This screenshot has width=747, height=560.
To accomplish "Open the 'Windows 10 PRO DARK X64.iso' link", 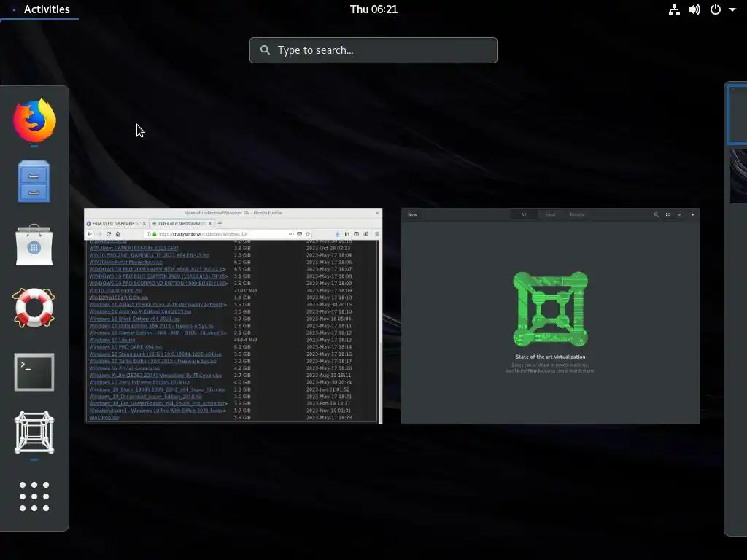I will click(125, 347).
